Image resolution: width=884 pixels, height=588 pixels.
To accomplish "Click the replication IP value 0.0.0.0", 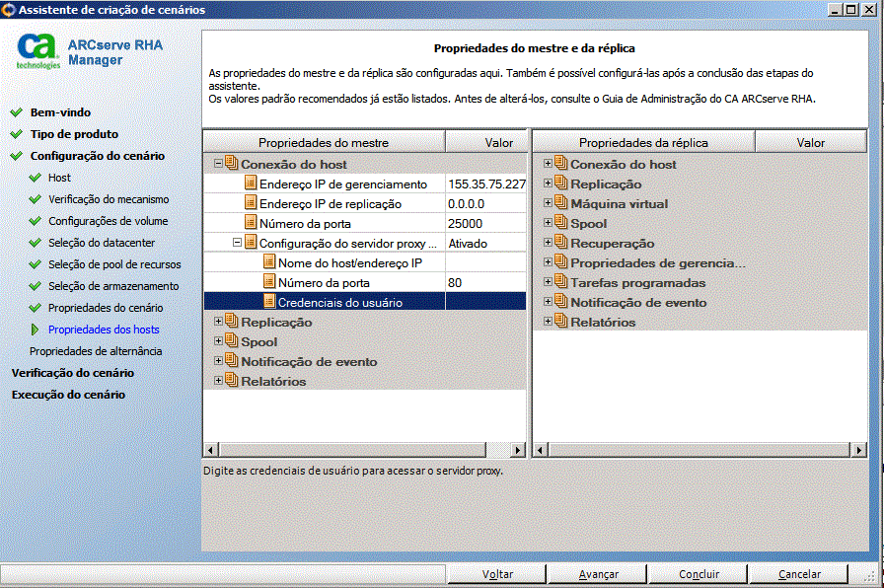I will 467,203.
